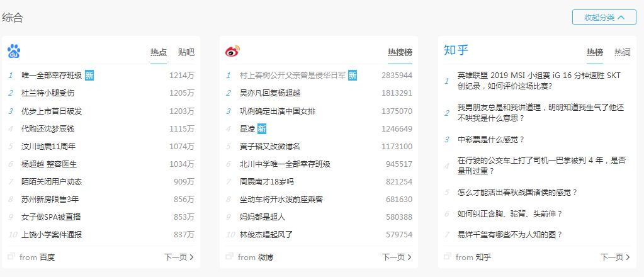This screenshot has width=644, height=277.
Task: Click the Baidu paw logo icon
Action: [x=14, y=52]
